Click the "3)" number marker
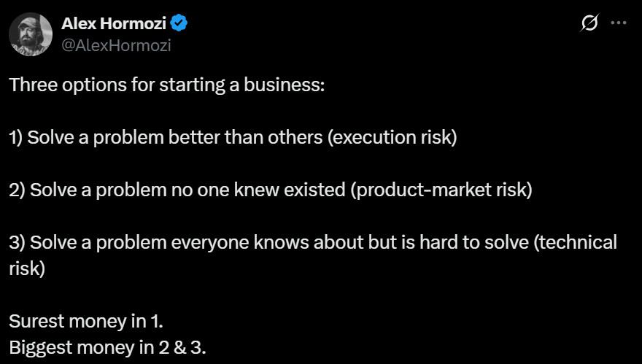Image resolution: width=642 pixels, height=364 pixels. coord(17,242)
